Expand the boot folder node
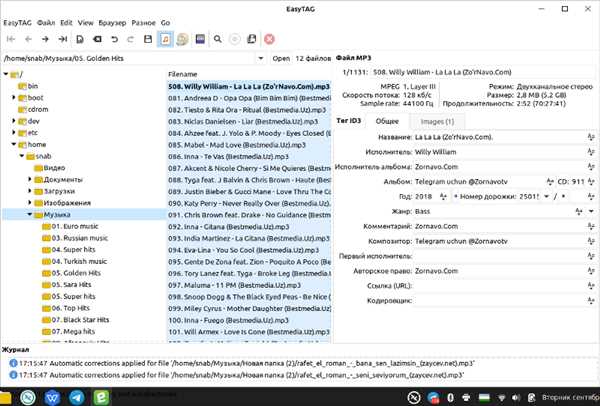 pos(14,98)
